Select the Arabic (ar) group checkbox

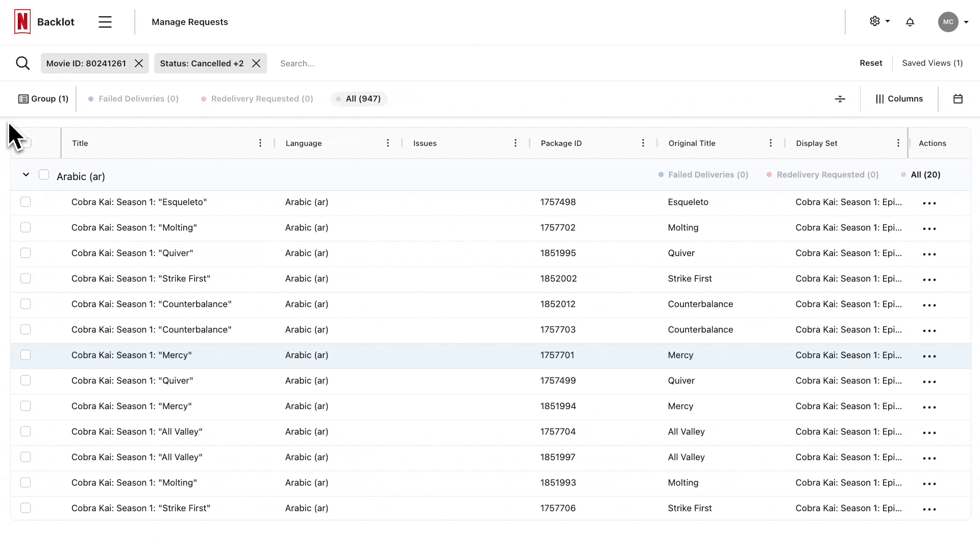pos(44,175)
